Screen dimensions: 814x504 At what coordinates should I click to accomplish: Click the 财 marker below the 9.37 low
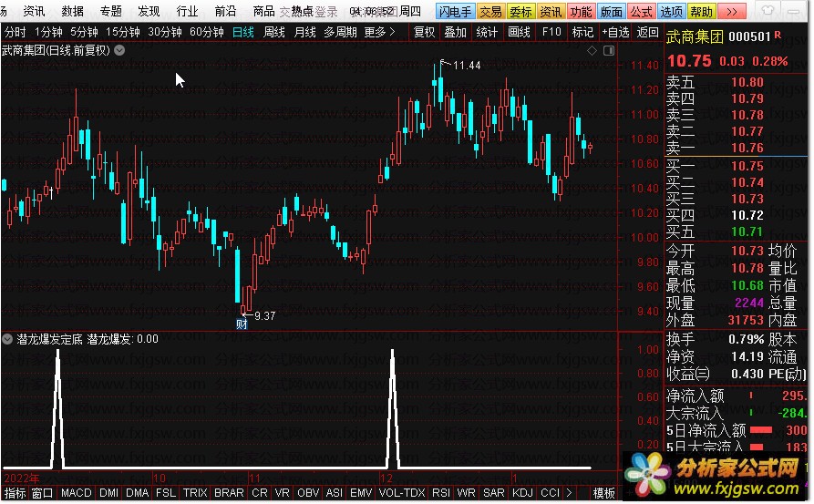(242, 324)
